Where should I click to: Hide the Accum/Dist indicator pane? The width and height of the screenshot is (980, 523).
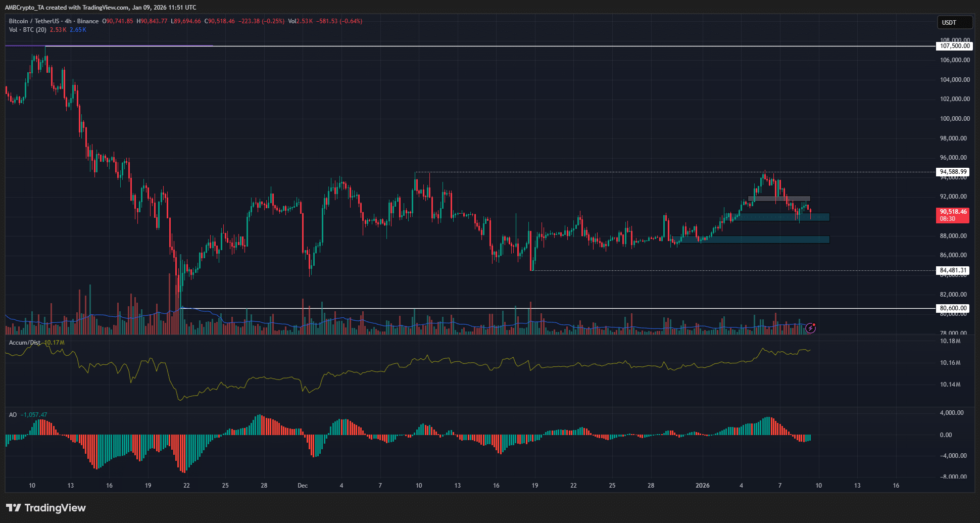point(25,342)
